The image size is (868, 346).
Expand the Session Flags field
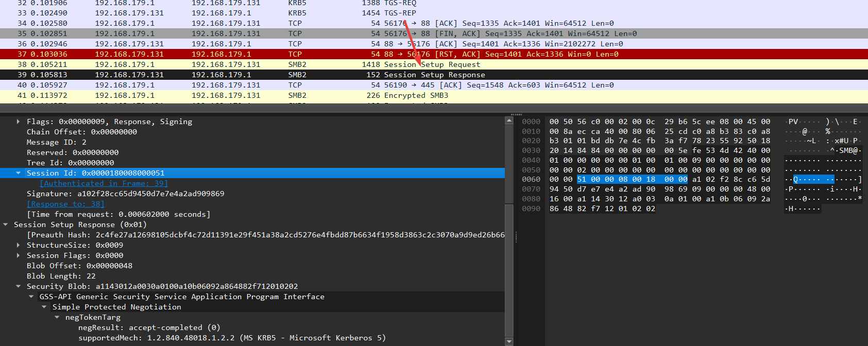tap(18, 255)
